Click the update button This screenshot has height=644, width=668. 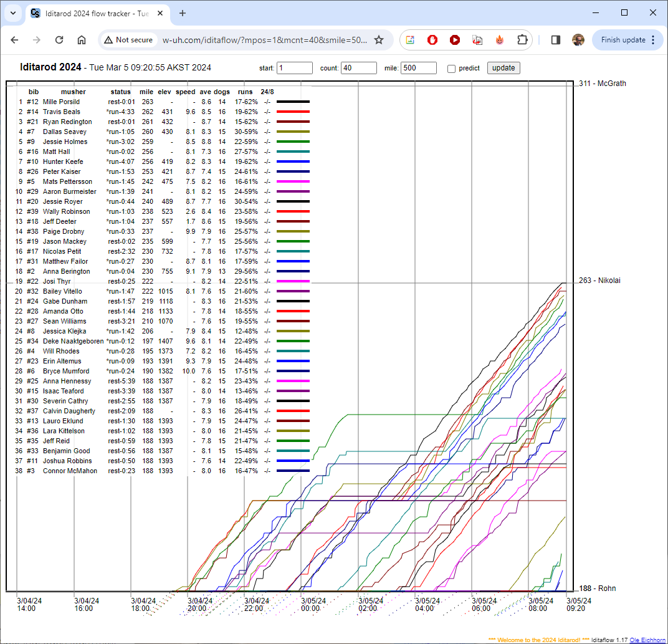(x=503, y=68)
